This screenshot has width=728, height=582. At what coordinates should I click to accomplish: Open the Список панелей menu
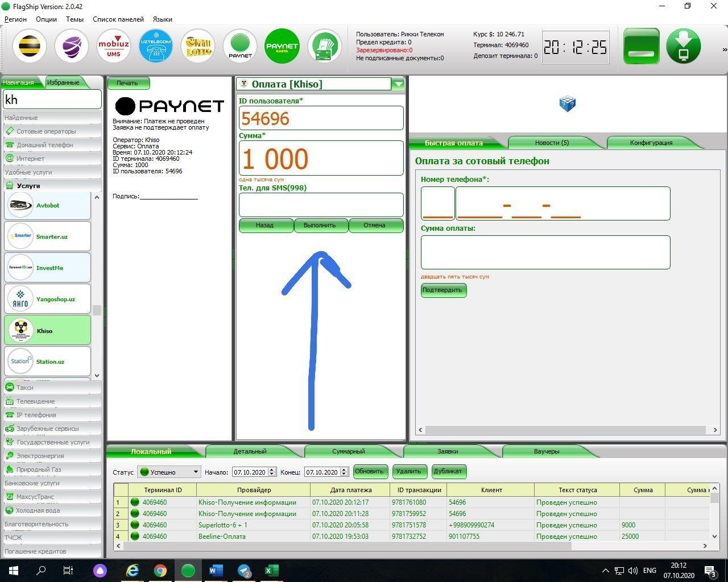(x=118, y=19)
